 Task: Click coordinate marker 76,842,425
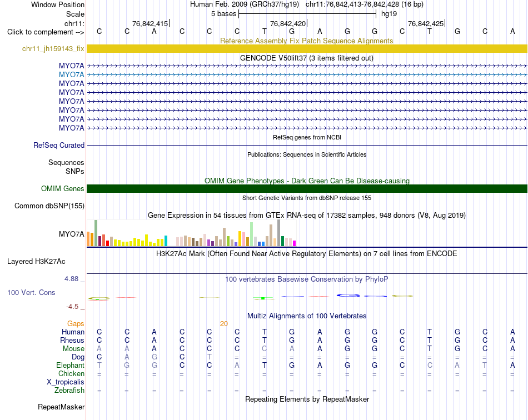point(426,23)
